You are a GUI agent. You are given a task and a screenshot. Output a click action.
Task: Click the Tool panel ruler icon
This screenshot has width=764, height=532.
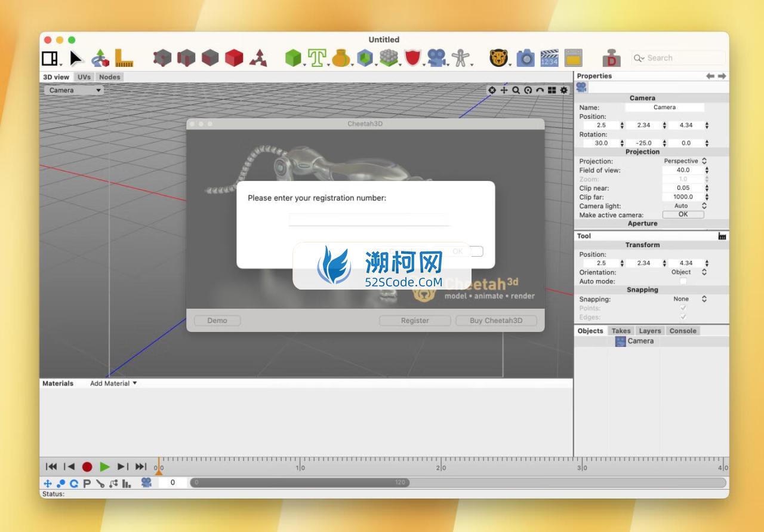[722, 236]
